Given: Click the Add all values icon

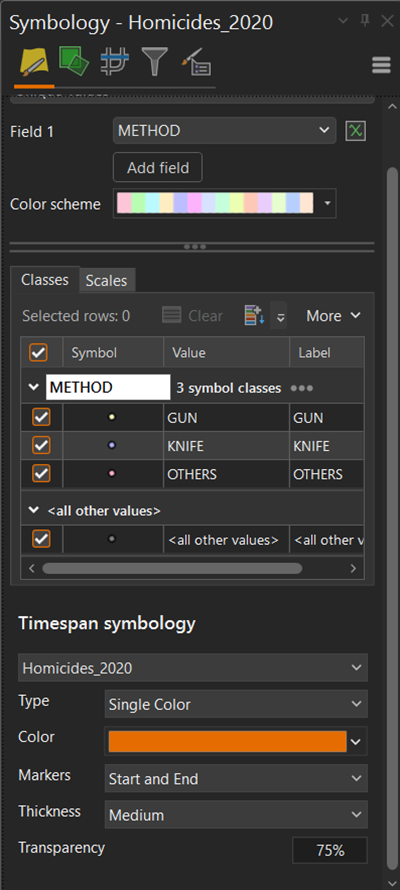Looking at the screenshot, I should 254,316.
